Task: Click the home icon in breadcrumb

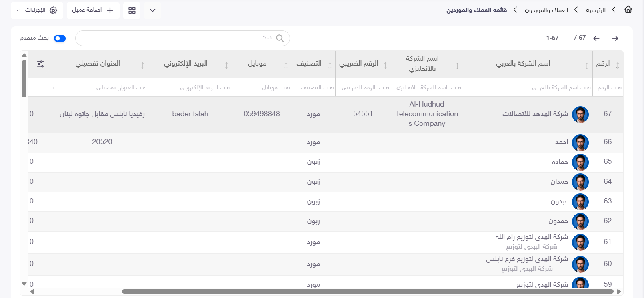Action: tap(628, 10)
